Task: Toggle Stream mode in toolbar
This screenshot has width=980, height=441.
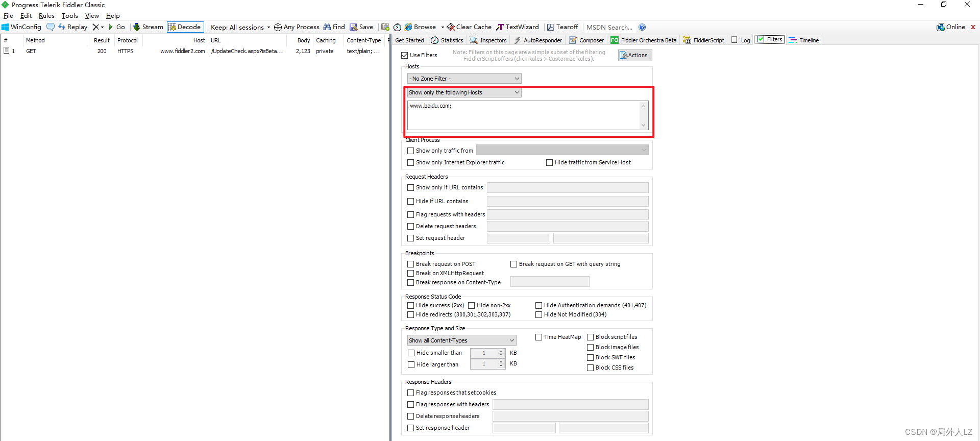Action: pyautogui.click(x=148, y=27)
